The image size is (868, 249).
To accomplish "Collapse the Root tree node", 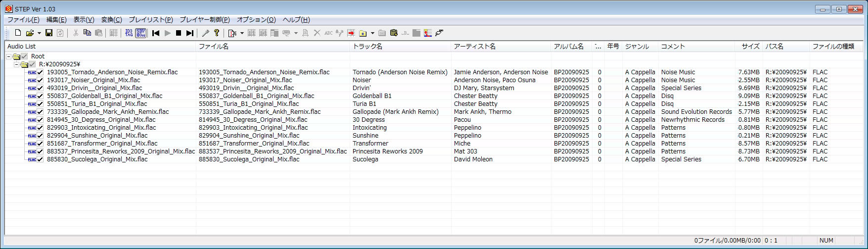I will pos(9,56).
